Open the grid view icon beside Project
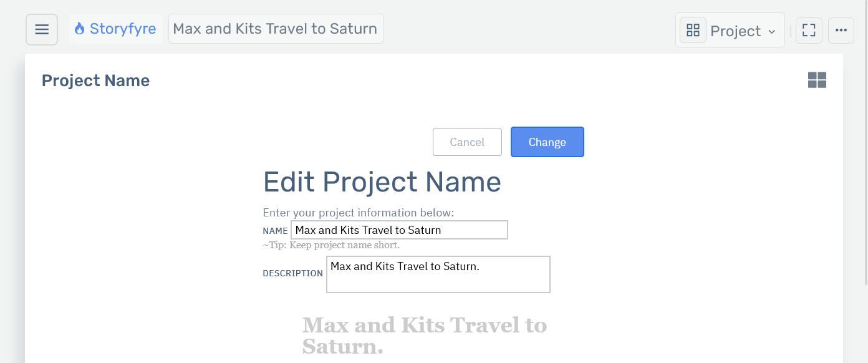The height and width of the screenshot is (363, 868). click(x=692, y=29)
